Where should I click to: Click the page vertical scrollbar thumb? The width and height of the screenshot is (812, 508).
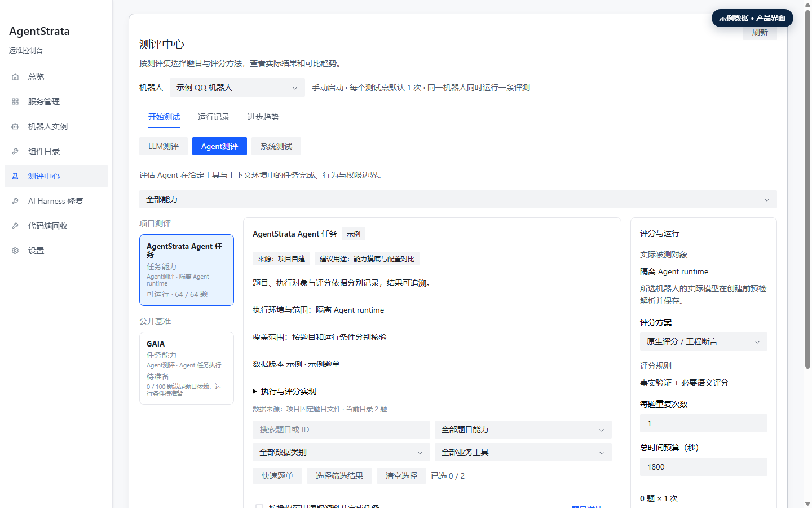click(x=807, y=189)
